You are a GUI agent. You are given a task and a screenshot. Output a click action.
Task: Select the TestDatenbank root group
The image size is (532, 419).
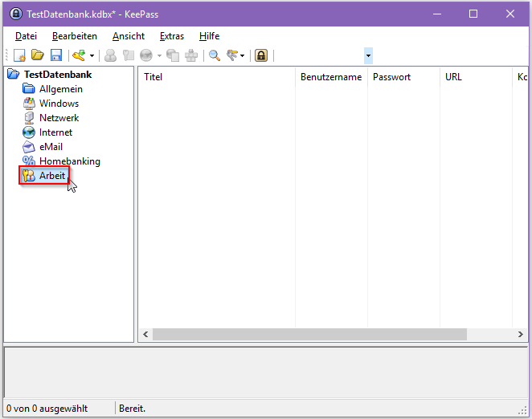click(58, 74)
